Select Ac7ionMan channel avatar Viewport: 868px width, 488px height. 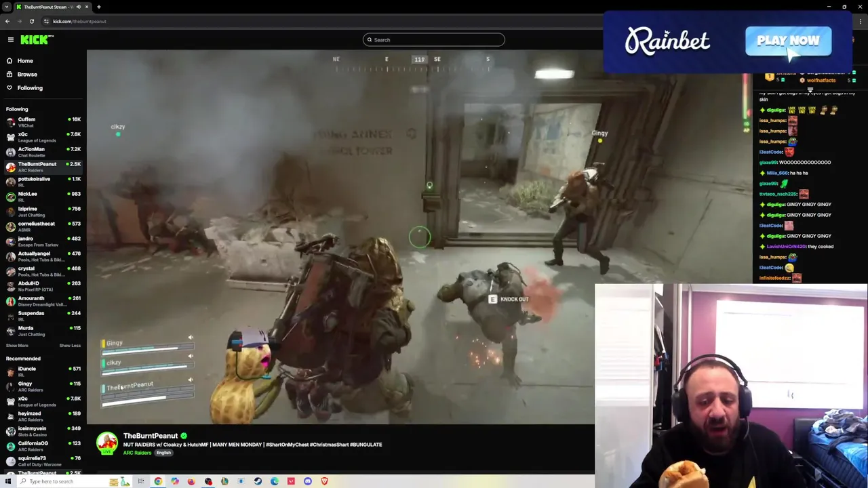[10, 152]
